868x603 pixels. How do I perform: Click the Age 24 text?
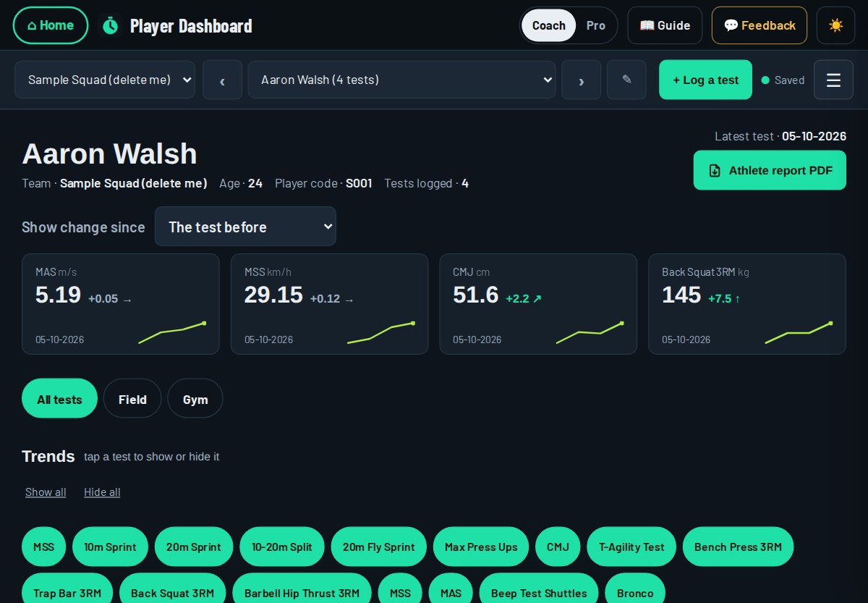pyautogui.click(x=241, y=183)
